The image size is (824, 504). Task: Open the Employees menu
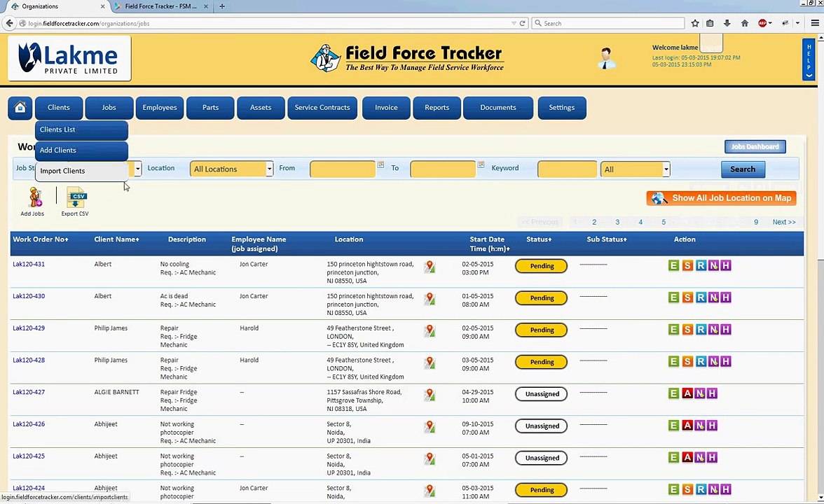tap(160, 108)
